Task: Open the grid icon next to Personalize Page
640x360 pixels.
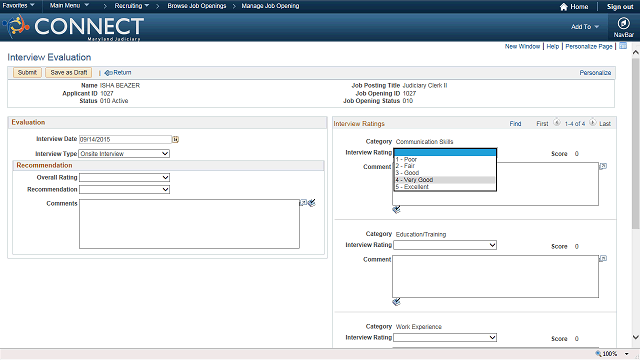Action: (x=623, y=46)
